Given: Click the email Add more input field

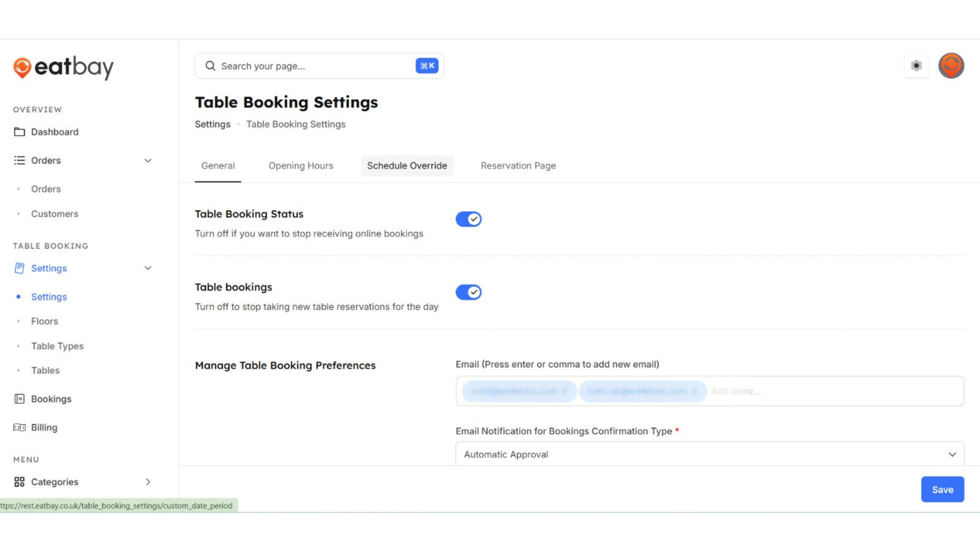Looking at the screenshot, I should click(x=817, y=391).
